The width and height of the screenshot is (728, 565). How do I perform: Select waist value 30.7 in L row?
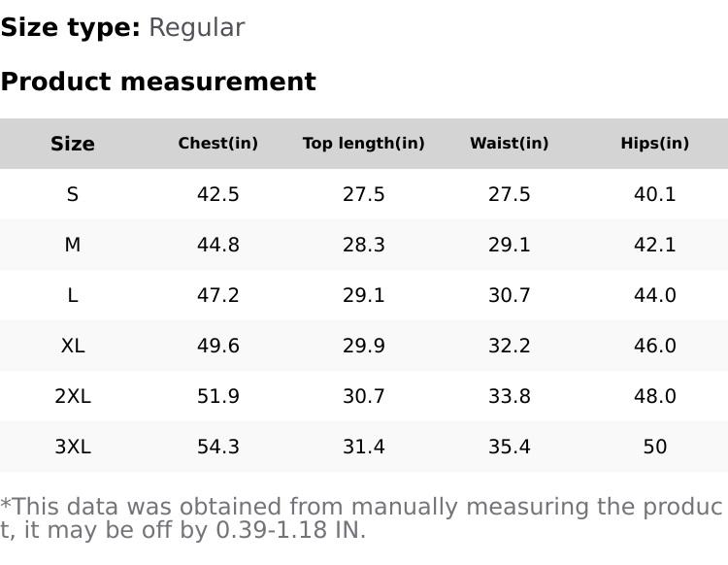(x=510, y=295)
